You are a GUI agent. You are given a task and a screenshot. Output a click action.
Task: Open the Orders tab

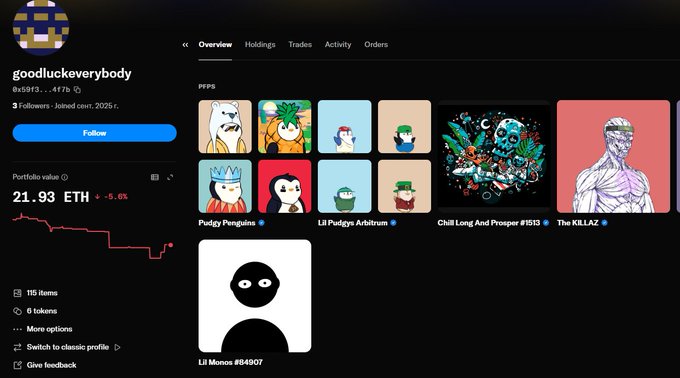pyautogui.click(x=376, y=45)
